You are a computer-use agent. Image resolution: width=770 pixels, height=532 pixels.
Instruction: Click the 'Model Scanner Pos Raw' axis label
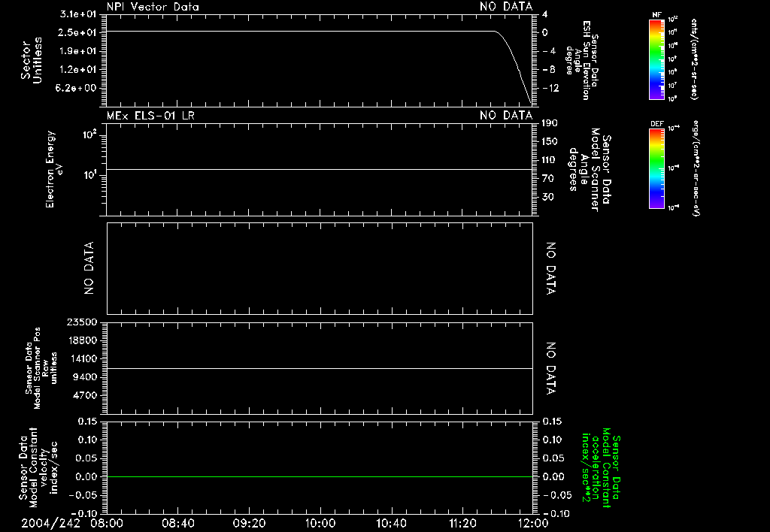point(41,368)
